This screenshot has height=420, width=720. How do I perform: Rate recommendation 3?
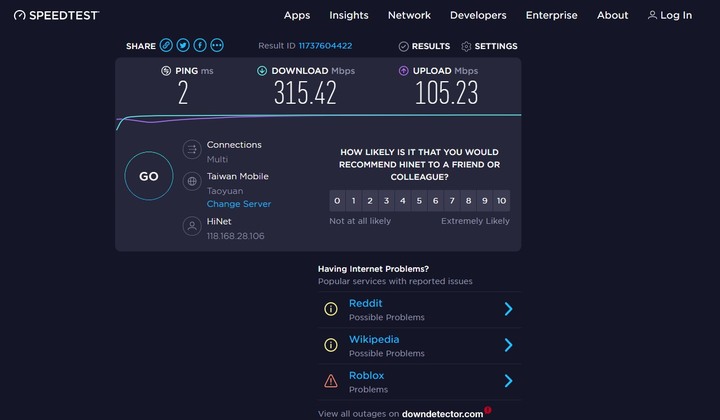pyautogui.click(x=386, y=201)
